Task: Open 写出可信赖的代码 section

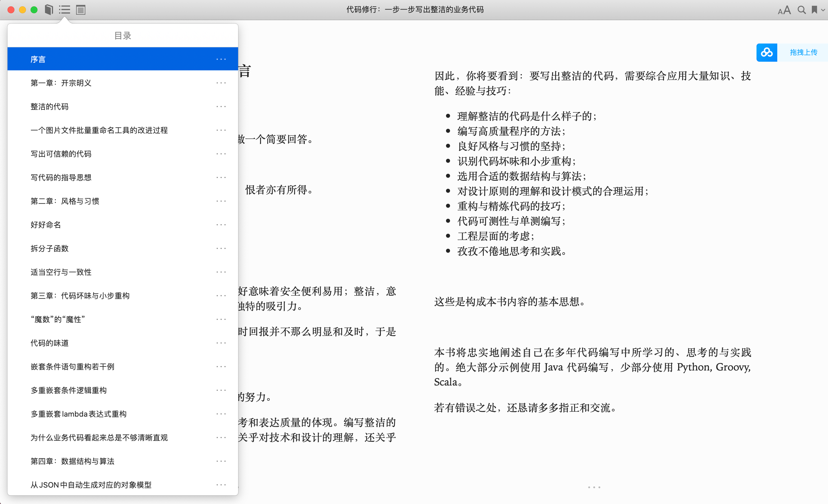Action: coord(123,154)
